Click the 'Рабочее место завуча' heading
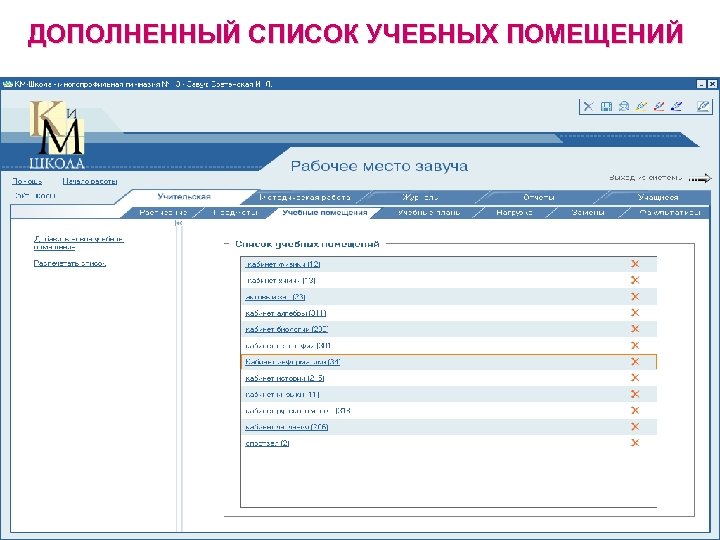This screenshot has width=720, height=540. coord(379,166)
